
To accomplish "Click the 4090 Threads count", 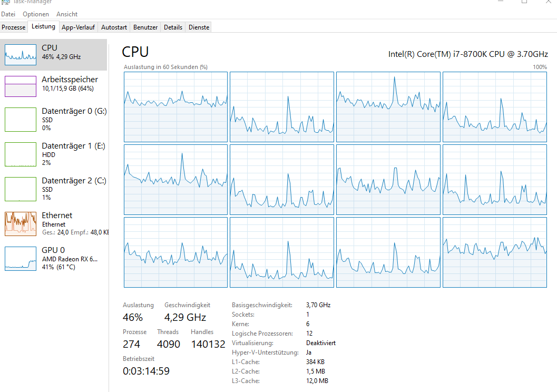I will [169, 345].
